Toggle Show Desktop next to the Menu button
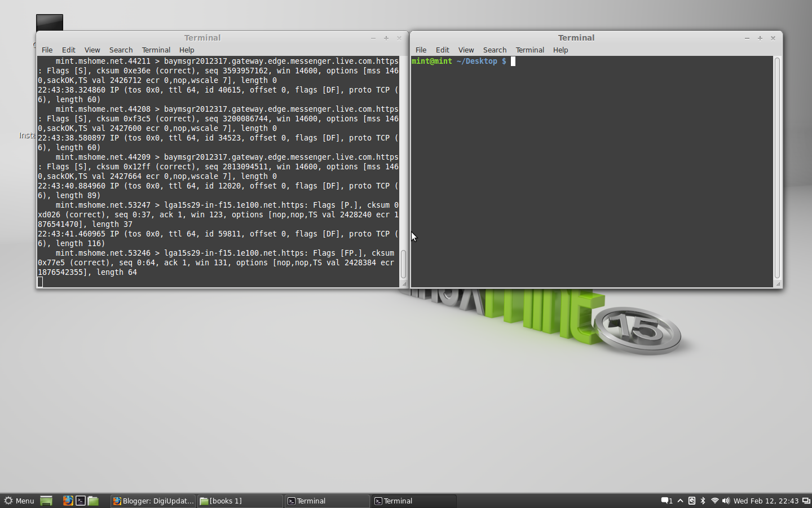Viewport: 812px width, 508px height. click(46, 501)
